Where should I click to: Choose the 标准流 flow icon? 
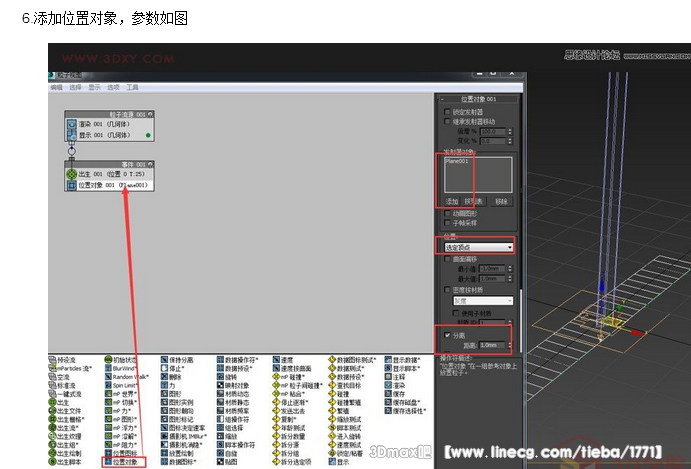tap(52, 385)
